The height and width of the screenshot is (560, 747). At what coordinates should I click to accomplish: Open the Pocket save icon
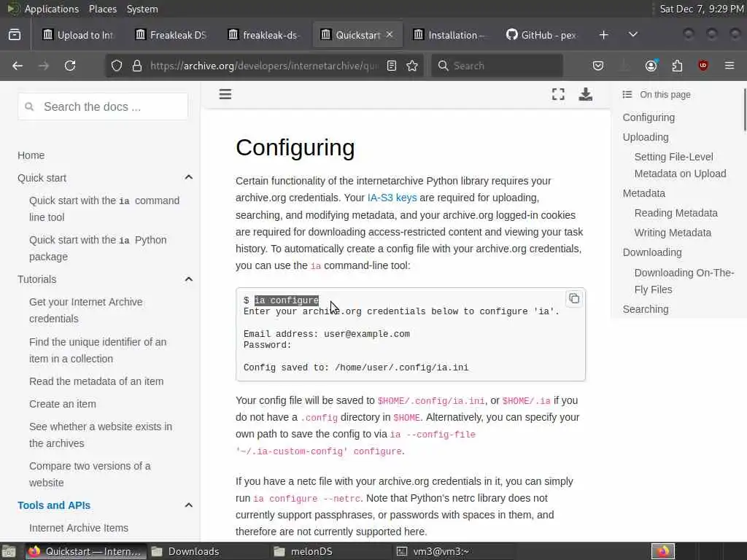(x=598, y=66)
